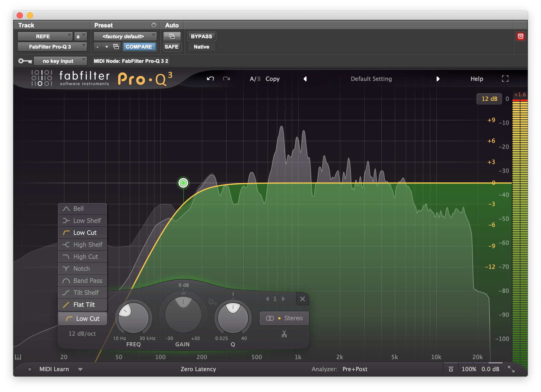Close the band controls with X

coord(303,299)
